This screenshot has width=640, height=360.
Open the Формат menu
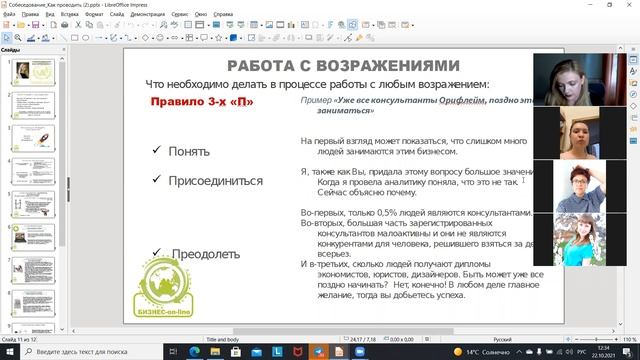[94, 14]
